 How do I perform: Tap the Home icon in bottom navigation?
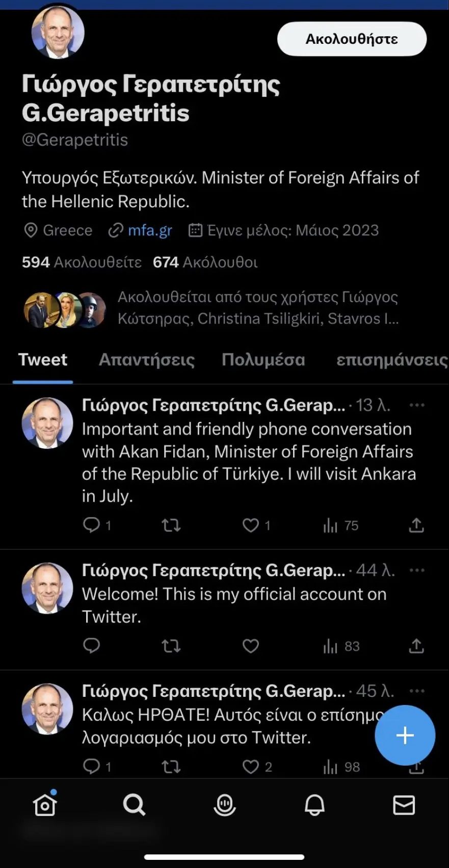pyautogui.click(x=45, y=805)
